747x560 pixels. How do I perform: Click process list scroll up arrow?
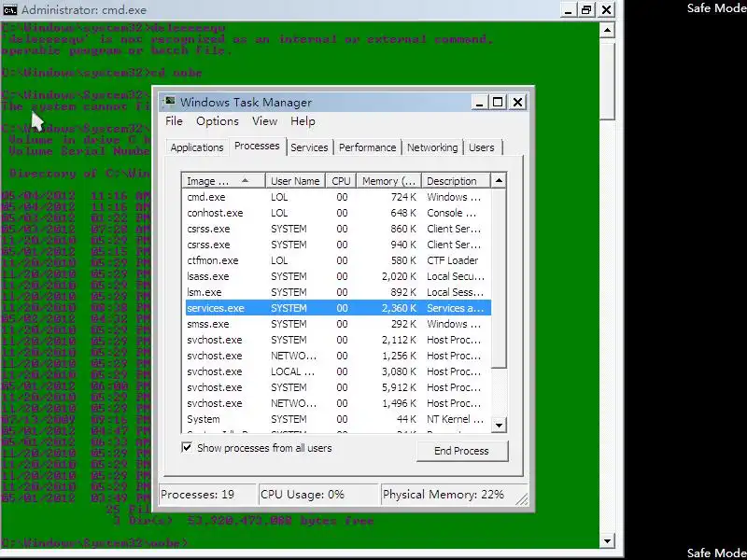pos(499,180)
